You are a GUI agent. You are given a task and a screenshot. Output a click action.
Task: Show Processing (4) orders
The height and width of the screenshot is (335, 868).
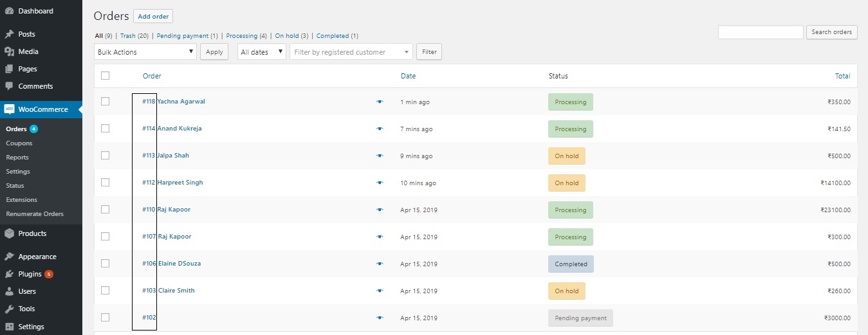246,36
